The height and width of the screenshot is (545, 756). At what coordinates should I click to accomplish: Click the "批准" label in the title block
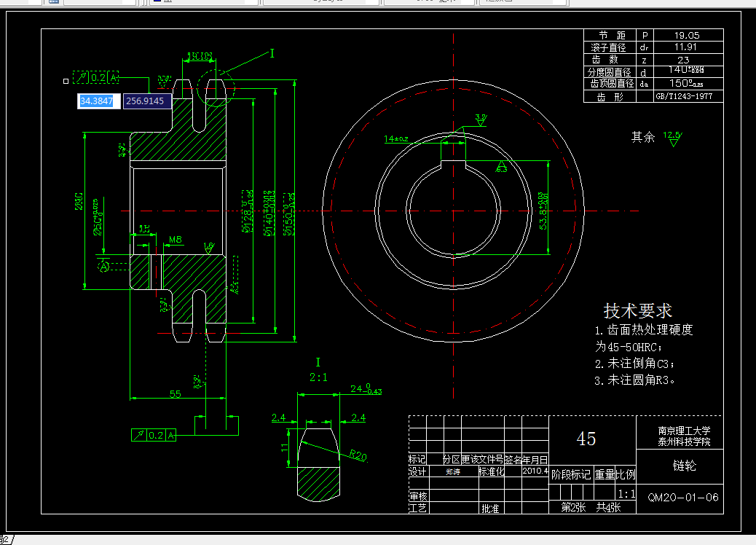coord(490,509)
